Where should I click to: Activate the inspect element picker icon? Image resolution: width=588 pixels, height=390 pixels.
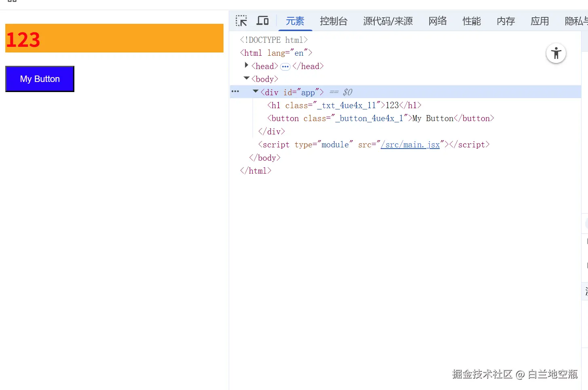point(241,21)
